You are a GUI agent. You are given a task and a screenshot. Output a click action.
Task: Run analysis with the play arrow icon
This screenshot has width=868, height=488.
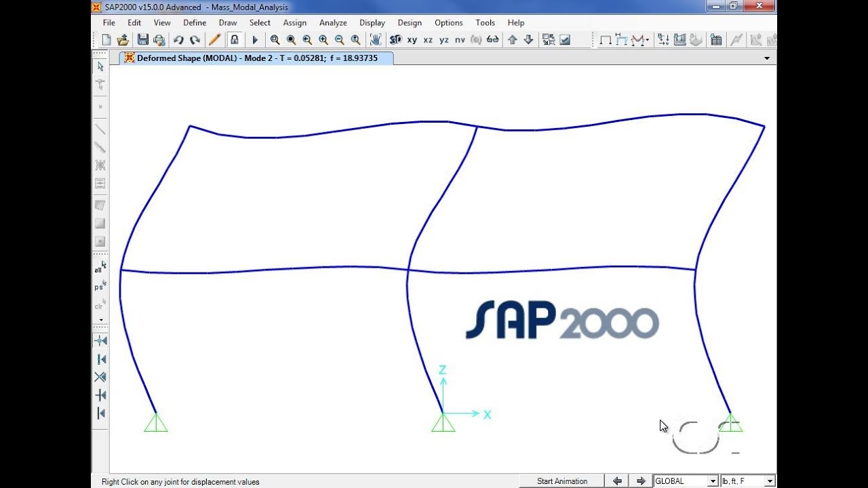tap(255, 40)
